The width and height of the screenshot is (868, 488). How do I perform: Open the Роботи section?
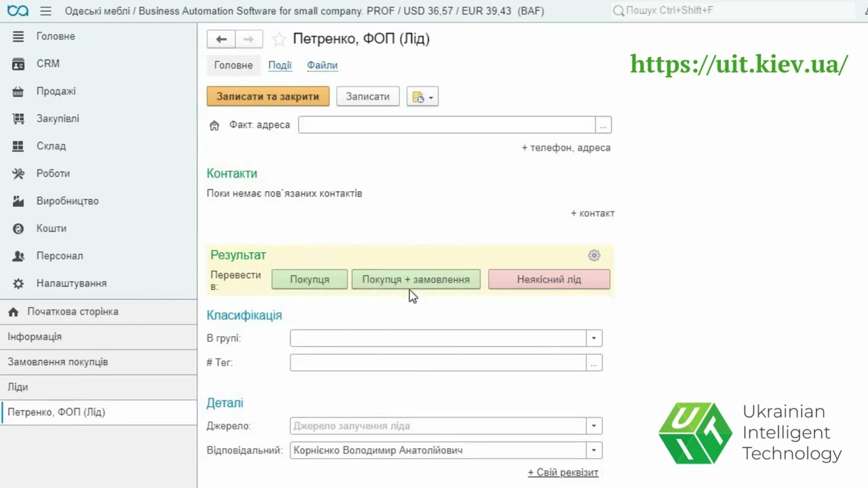click(x=98, y=174)
